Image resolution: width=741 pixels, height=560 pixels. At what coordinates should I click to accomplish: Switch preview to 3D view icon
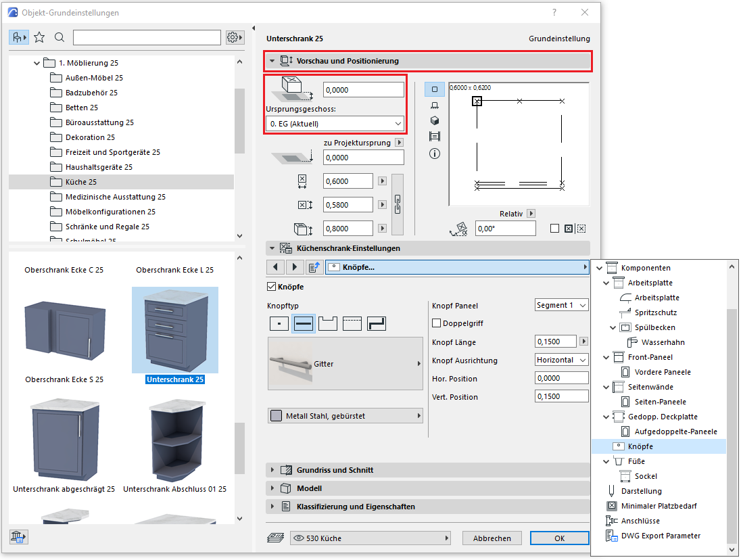pyautogui.click(x=435, y=120)
